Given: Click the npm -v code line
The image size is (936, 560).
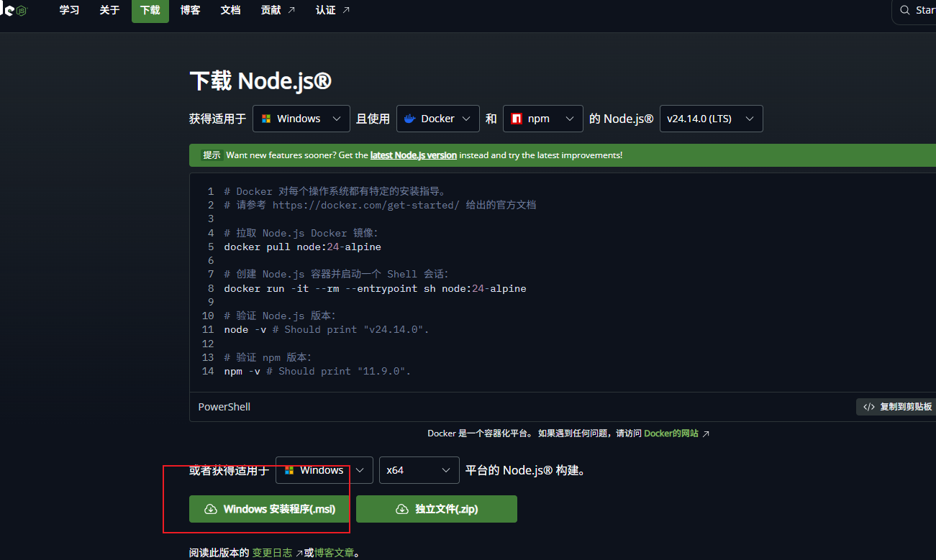Looking at the screenshot, I should pos(317,371).
